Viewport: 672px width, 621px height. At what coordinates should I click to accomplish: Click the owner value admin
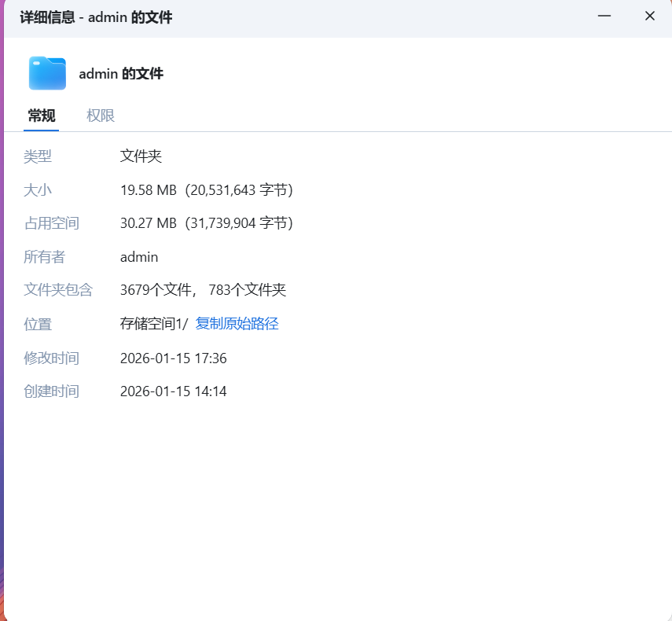138,256
